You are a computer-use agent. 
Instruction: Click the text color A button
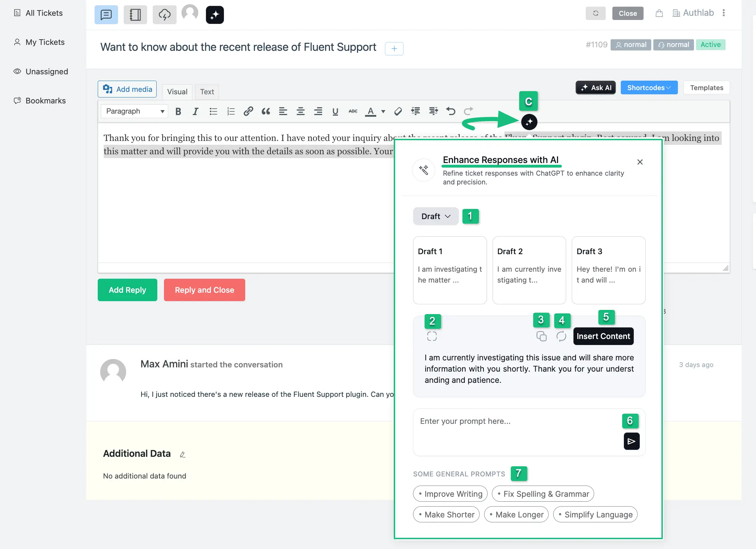(371, 111)
